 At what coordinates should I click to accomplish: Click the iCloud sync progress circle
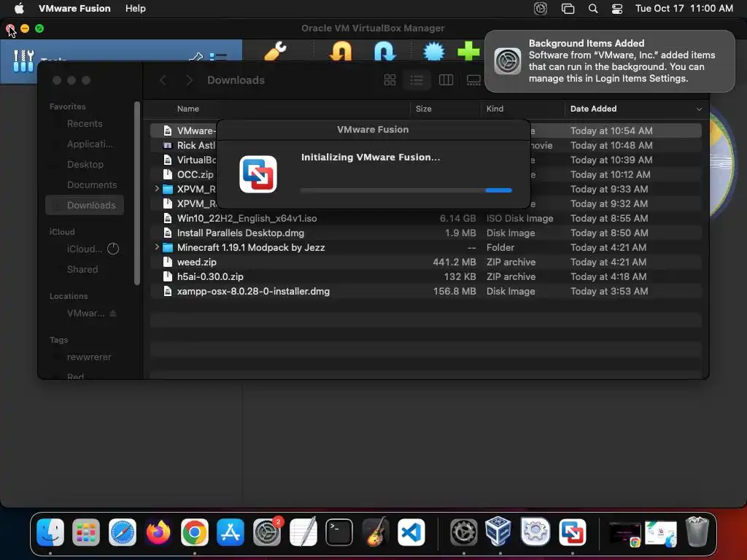pos(113,249)
